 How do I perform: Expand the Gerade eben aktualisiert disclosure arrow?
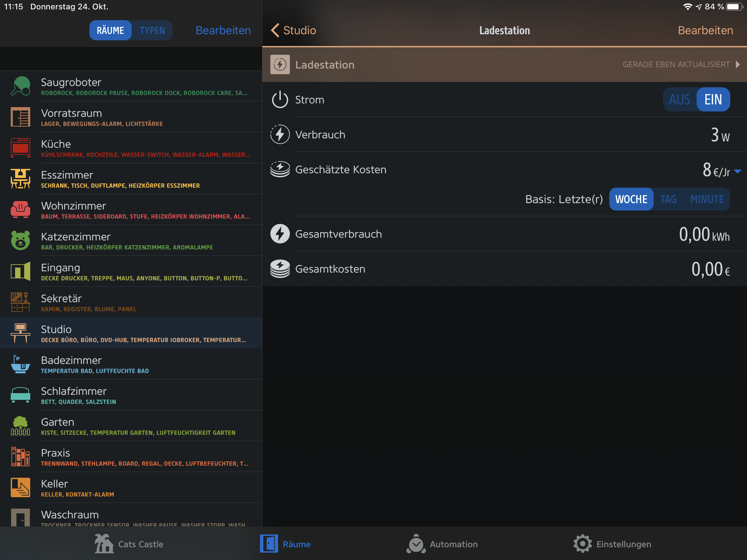coord(738,64)
